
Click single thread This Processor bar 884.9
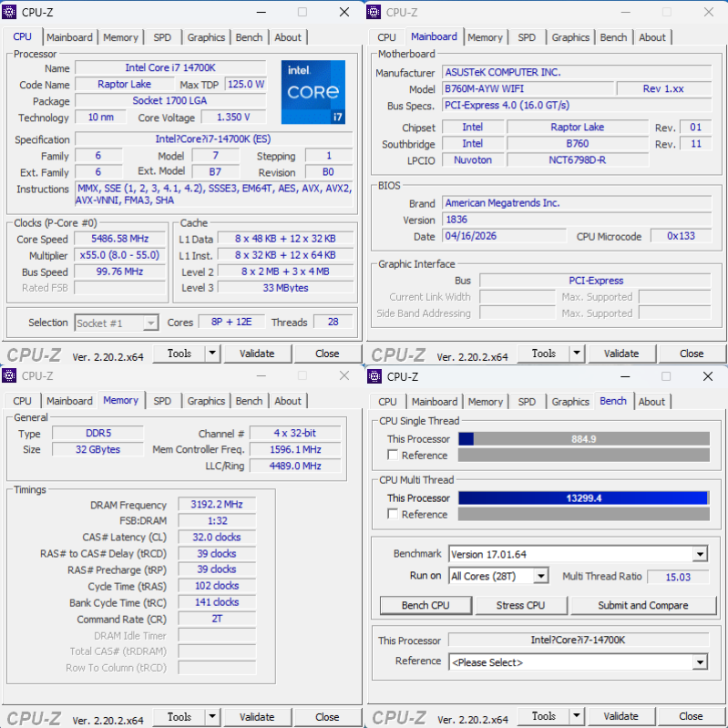pyautogui.click(x=584, y=439)
